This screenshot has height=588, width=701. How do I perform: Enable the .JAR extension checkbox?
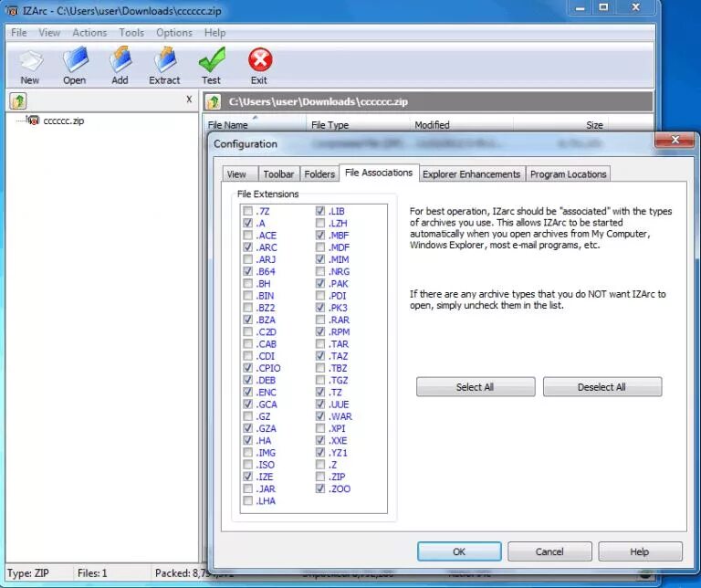click(x=247, y=488)
